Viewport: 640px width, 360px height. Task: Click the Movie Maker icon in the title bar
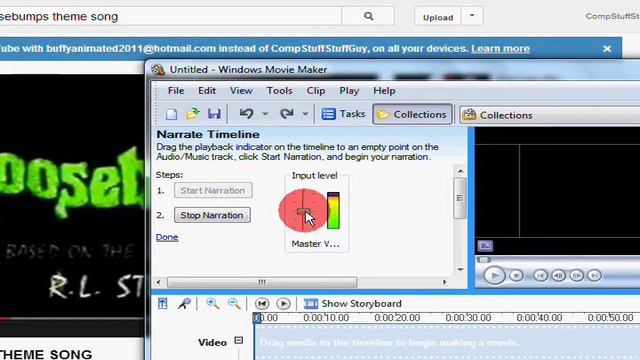pos(158,70)
